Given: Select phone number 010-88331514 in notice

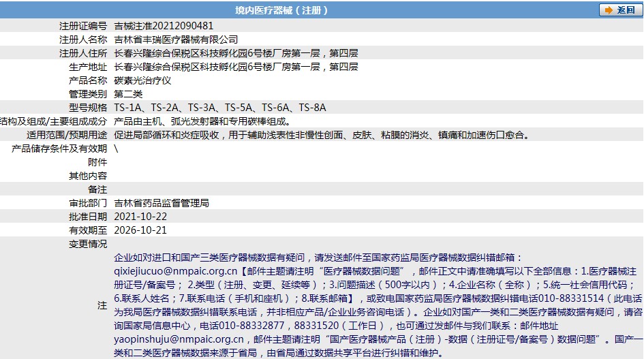Looking at the screenshot, I should coord(571,298).
